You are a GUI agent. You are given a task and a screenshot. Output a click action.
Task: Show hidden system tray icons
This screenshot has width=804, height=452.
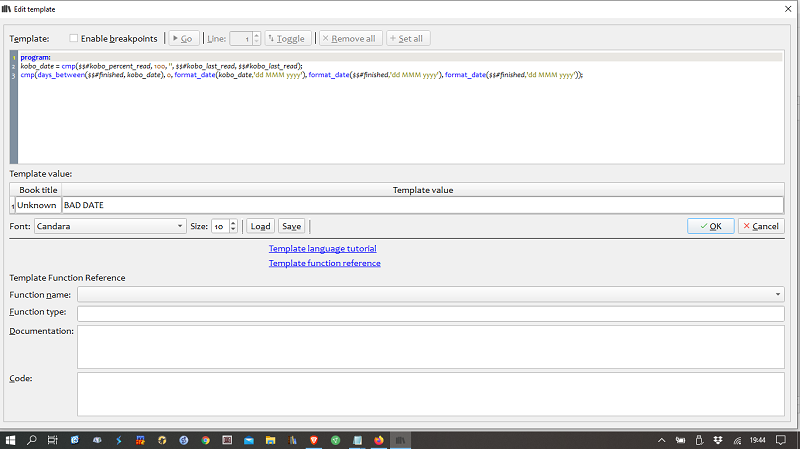click(662, 440)
